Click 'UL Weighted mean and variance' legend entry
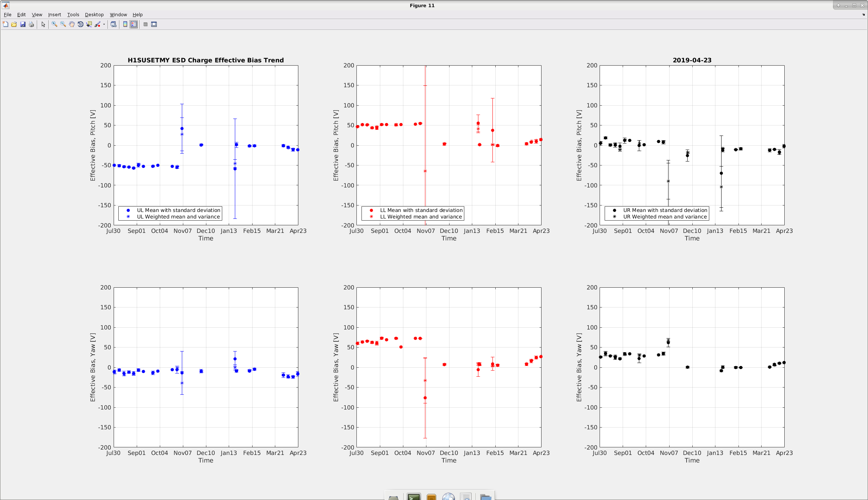868x500 pixels. point(178,217)
